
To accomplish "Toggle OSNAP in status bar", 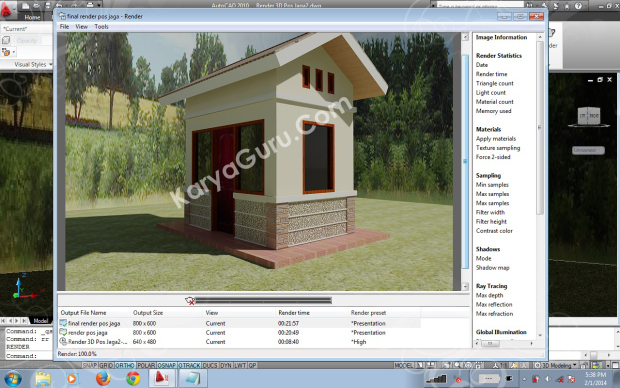I will (x=167, y=365).
